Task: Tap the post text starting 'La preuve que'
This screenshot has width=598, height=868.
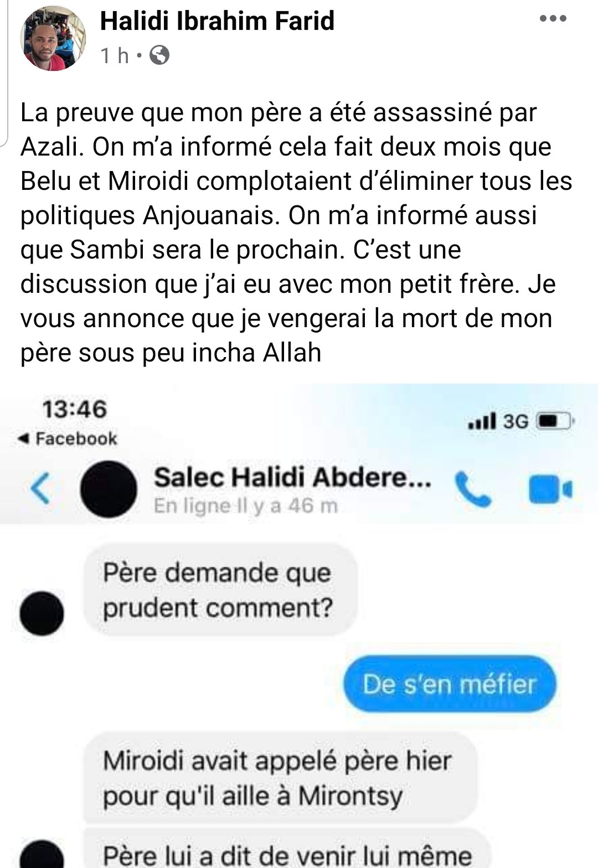Action: (x=296, y=232)
